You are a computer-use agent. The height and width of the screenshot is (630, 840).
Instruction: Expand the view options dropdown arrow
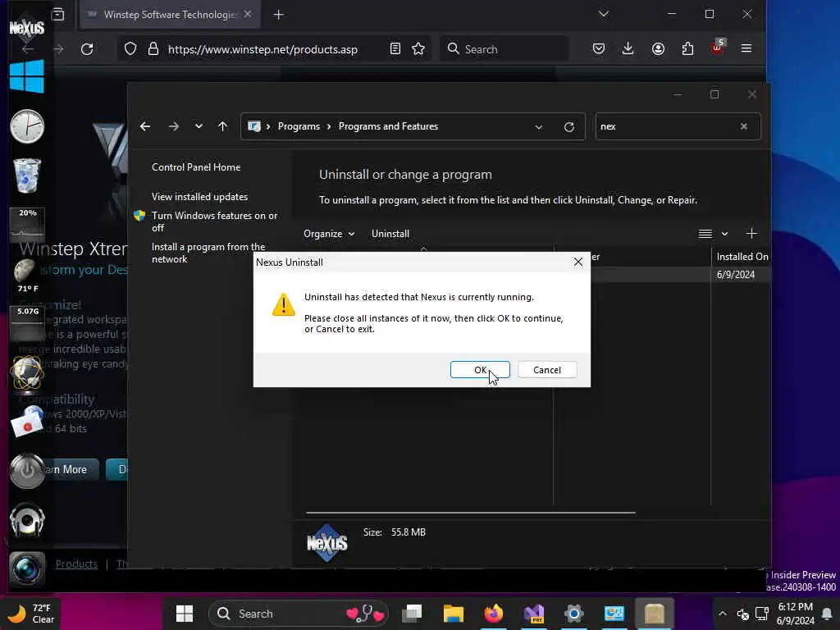pyautogui.click(x=724, y=234)
